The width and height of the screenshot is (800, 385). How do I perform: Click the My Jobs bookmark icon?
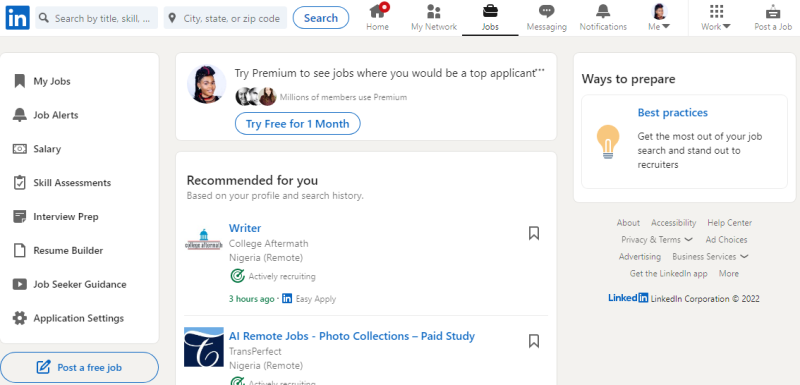point(19,81)
